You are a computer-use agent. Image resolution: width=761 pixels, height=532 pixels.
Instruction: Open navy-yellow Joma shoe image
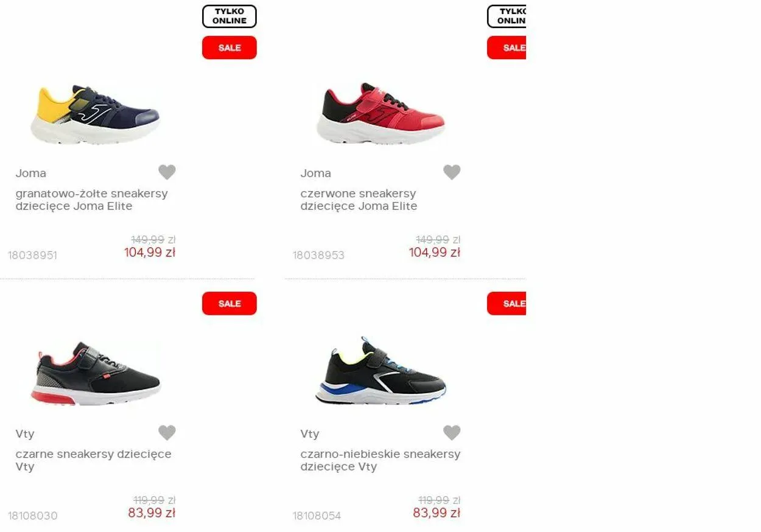click(x=95, y=114)
